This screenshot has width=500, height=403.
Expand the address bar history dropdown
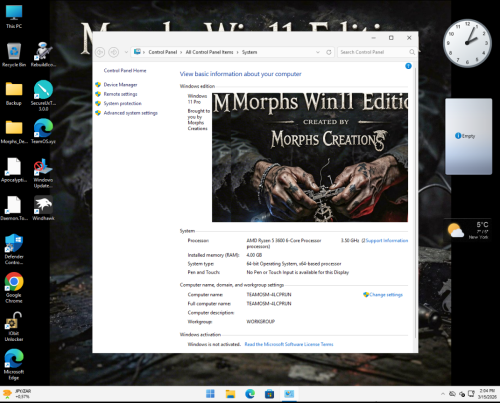point(318,52)
